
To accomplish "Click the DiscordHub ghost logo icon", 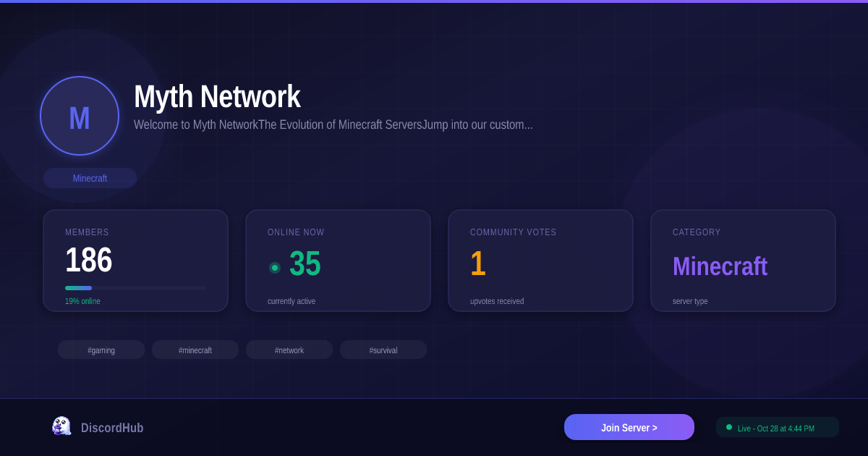I will click(61, 426).
